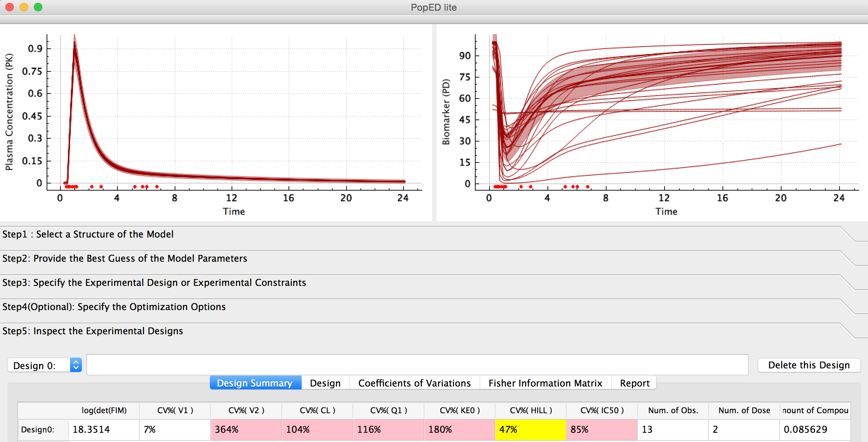The image size is (868, 442).
Task: Open the Design 0 selector dropdown
Action: [44, 365]
